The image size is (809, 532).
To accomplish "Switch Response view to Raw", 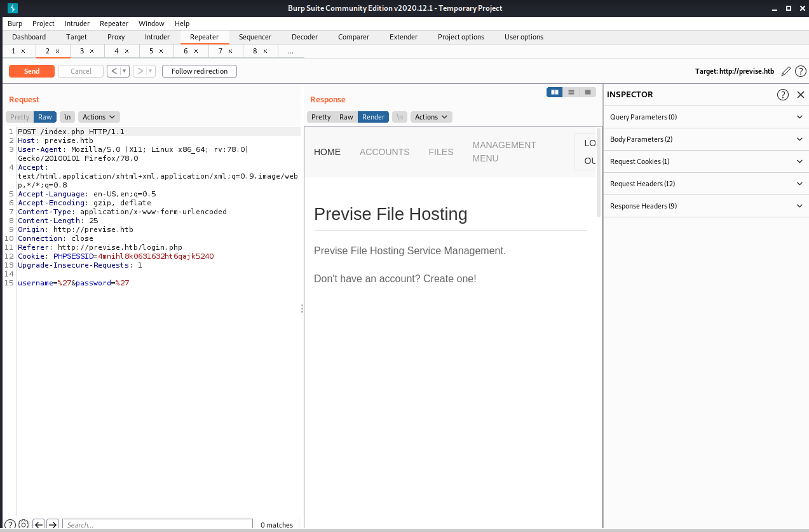I will pos(346,117).
